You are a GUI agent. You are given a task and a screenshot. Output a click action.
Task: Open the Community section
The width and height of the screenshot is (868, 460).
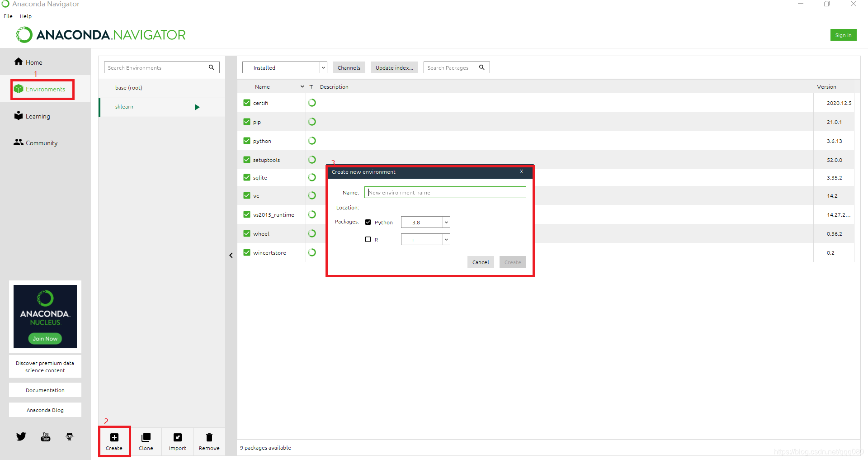point(36,142)
